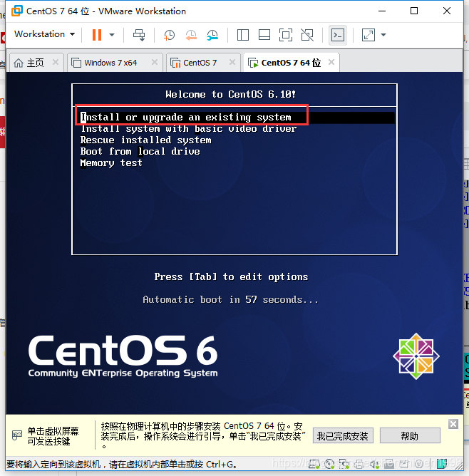
Task: Click the CD/DVD drive status icon
Action: 330,464
